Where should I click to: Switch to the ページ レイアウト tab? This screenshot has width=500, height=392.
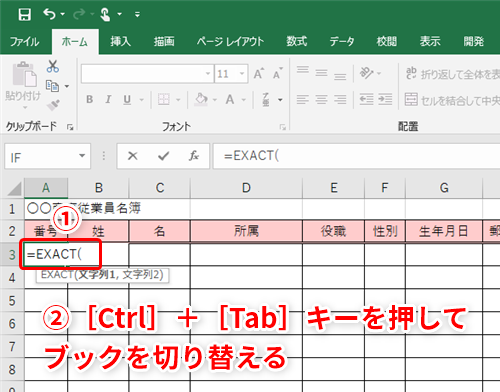pyautogui.click(x=230, y=42)
